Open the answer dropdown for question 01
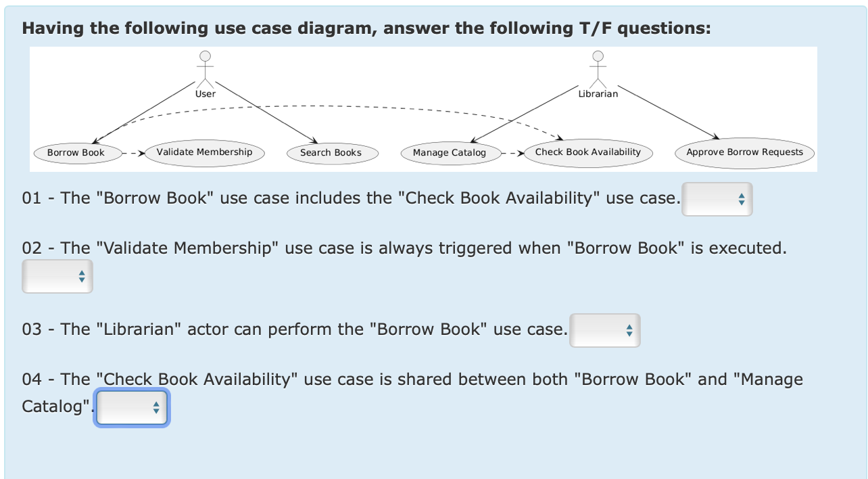 pos(717,199)
